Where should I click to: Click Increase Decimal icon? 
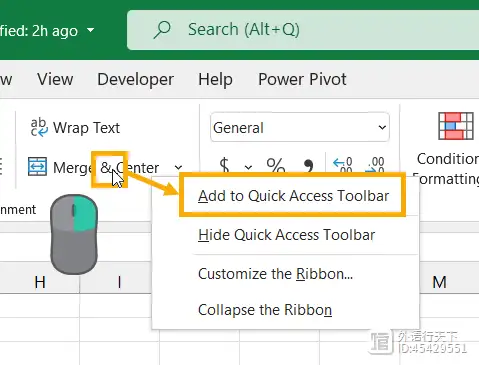pos(343,165)
